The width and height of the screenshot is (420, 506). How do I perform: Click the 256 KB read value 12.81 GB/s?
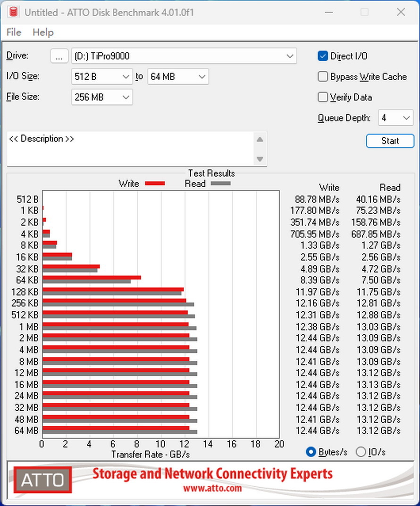378,303
